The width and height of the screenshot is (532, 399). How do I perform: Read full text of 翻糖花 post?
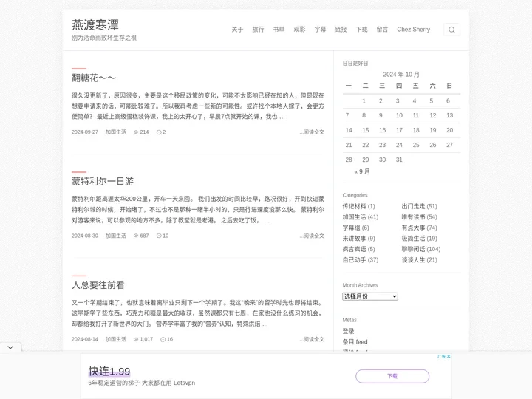[x=312, y=132]
